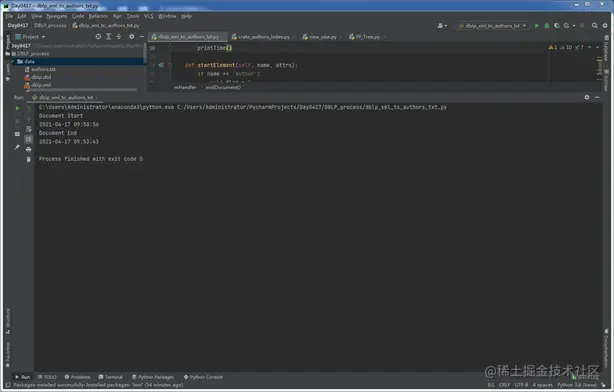Open Search Everywhere magnifier icon

[594, 25]
